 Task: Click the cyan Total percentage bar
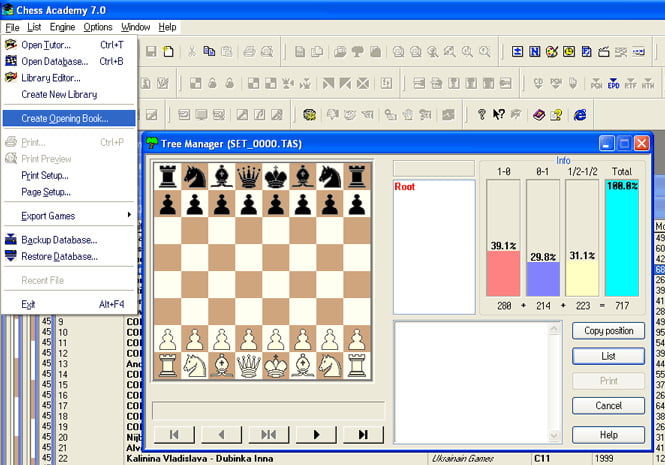click(x=622, y=238)
